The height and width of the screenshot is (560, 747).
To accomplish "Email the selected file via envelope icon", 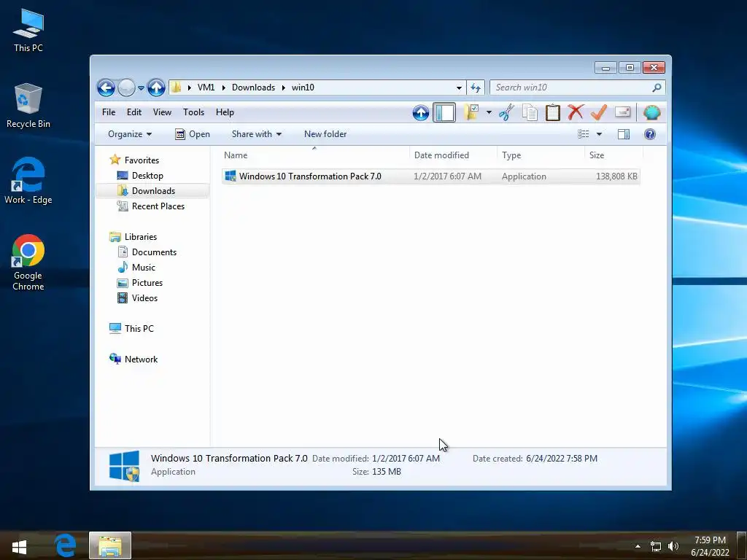I will click(x=623, y=112).
